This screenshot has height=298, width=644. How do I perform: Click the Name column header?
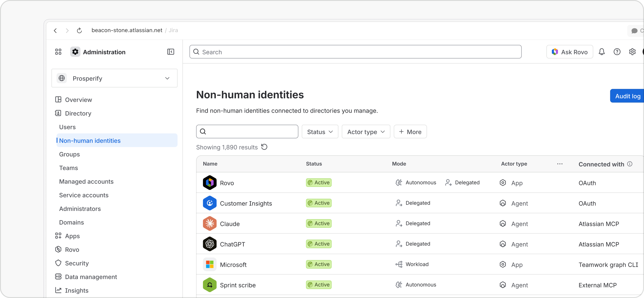pos(210,164)
